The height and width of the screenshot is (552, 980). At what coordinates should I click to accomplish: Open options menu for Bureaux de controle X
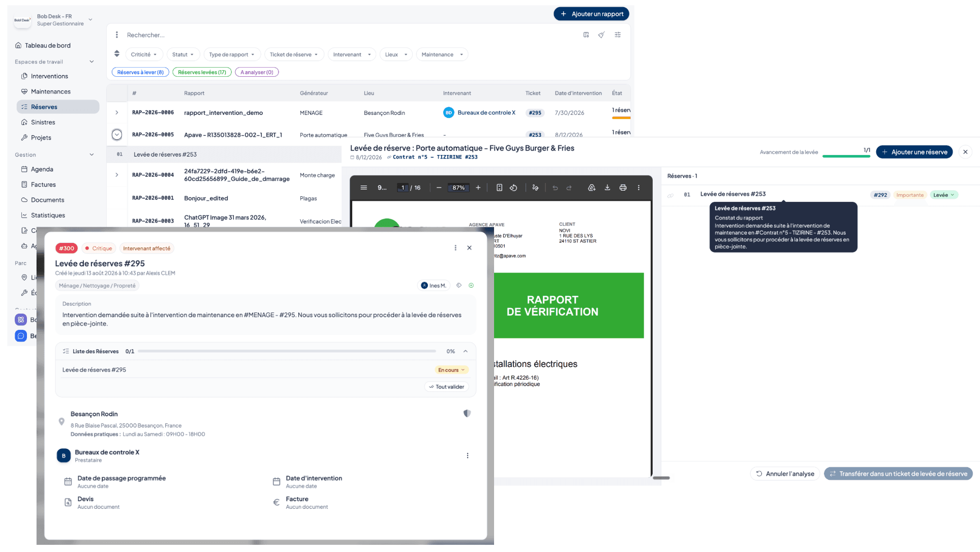coord(468,455)
